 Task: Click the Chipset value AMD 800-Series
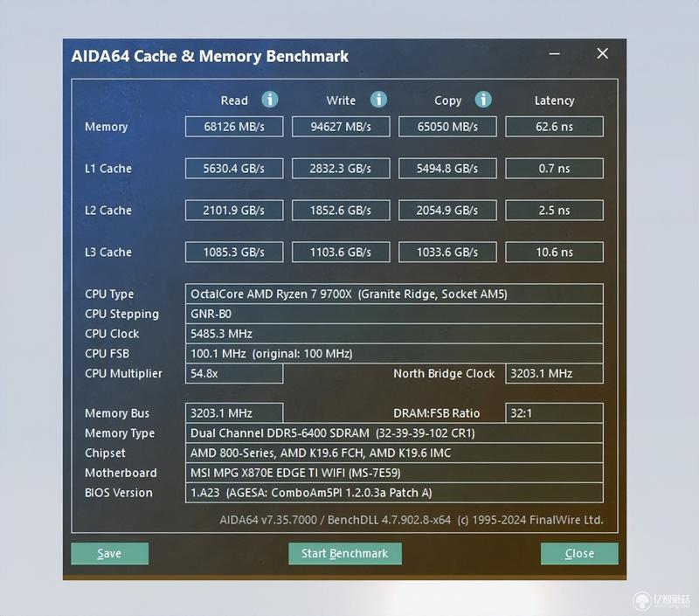pos(394,453)
